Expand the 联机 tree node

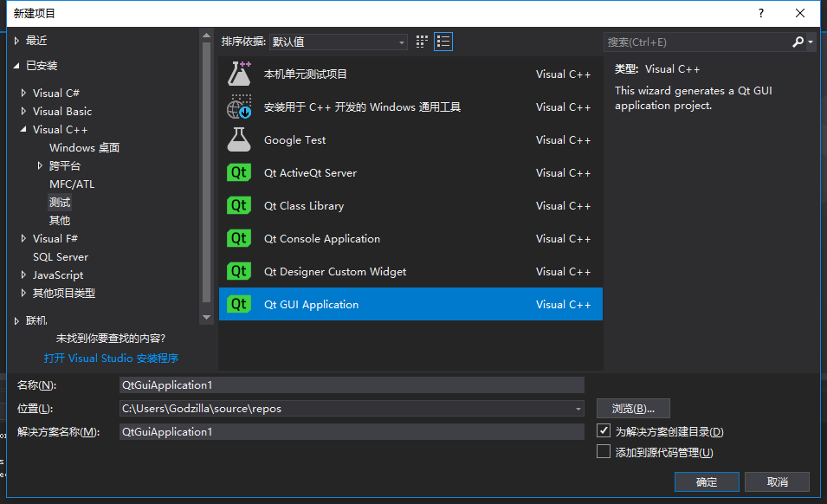pyautogui.click(x=16, y=320)
